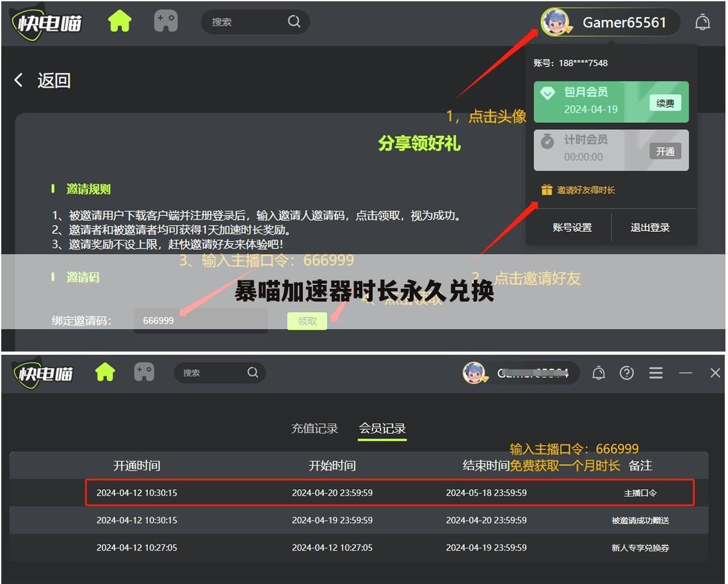Click the home icon in bottom window
Viewport: 728px width, 584px height.
[x=105, y=372]
